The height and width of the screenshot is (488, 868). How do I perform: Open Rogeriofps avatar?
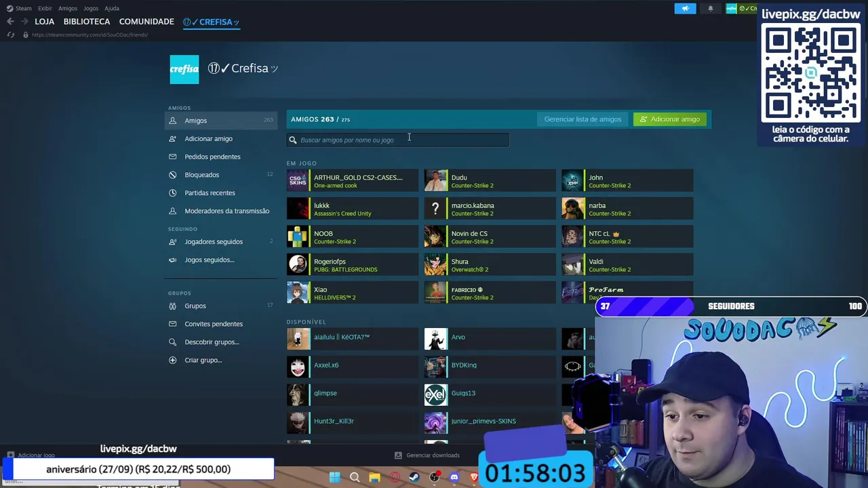(x=298, y=265)
